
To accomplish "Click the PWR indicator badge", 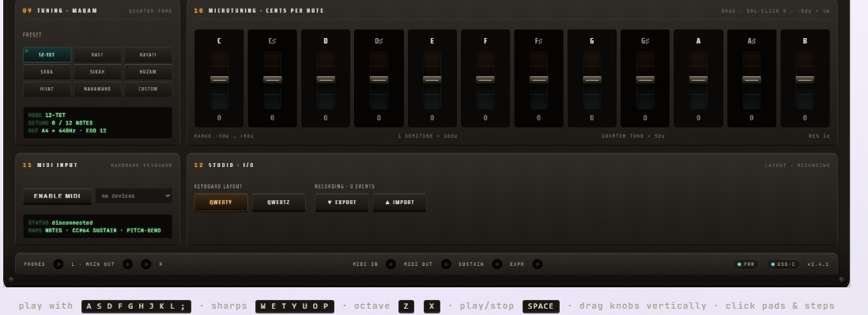I will tap(746, 264).
